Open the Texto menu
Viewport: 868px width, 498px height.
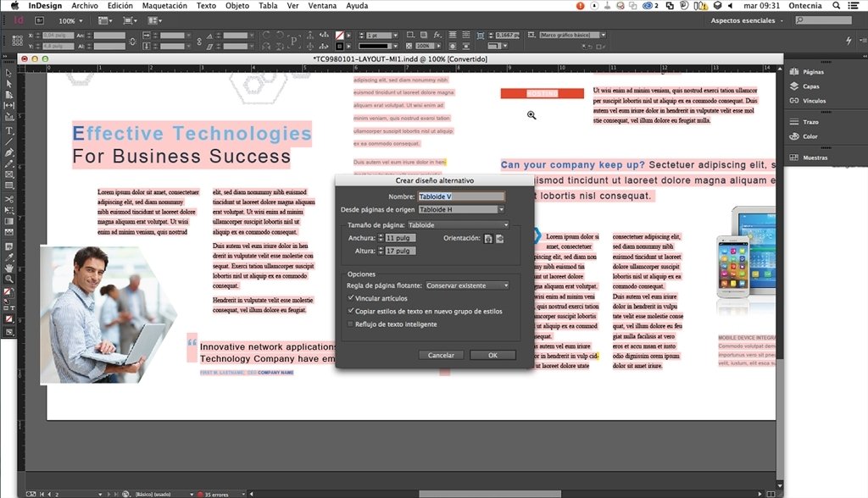point(206,6)
